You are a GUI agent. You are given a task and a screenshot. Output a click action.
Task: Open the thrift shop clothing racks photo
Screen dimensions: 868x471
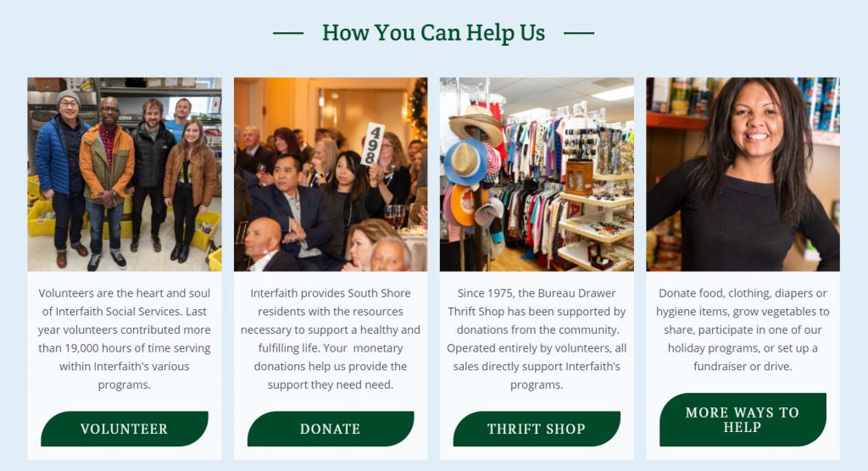point(537,175)
